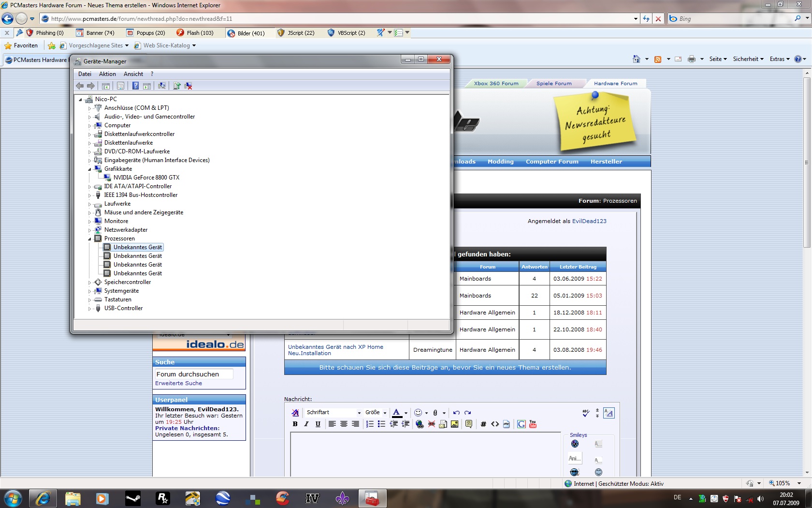Open the Hersteller navigation link
This screenshot has width=812, height=508.
tap(606, 162)
